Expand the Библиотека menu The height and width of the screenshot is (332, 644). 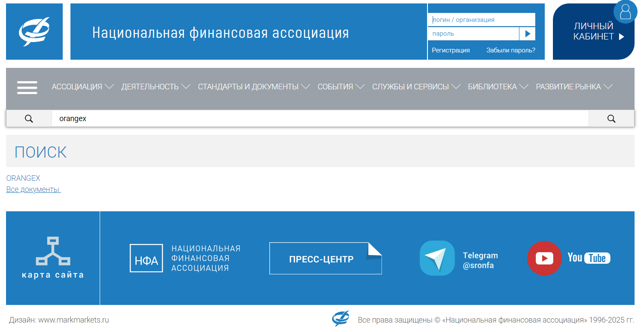click(498, 87)
